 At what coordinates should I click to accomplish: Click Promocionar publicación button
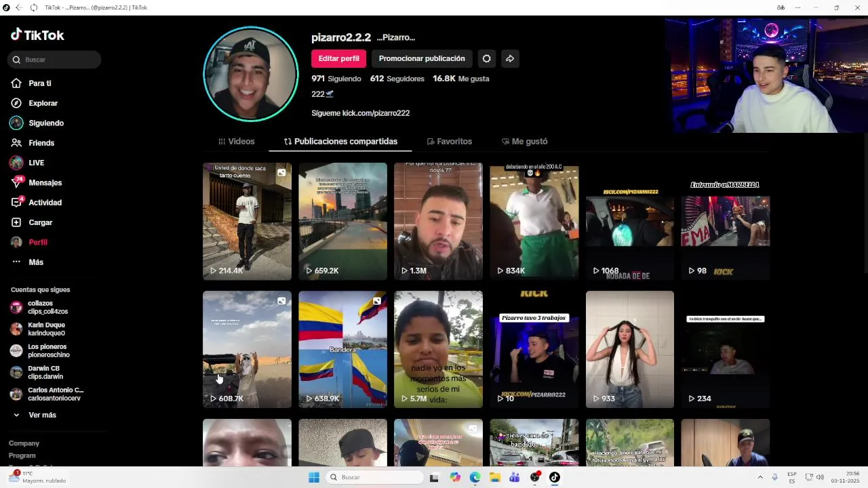coord(422,58)
